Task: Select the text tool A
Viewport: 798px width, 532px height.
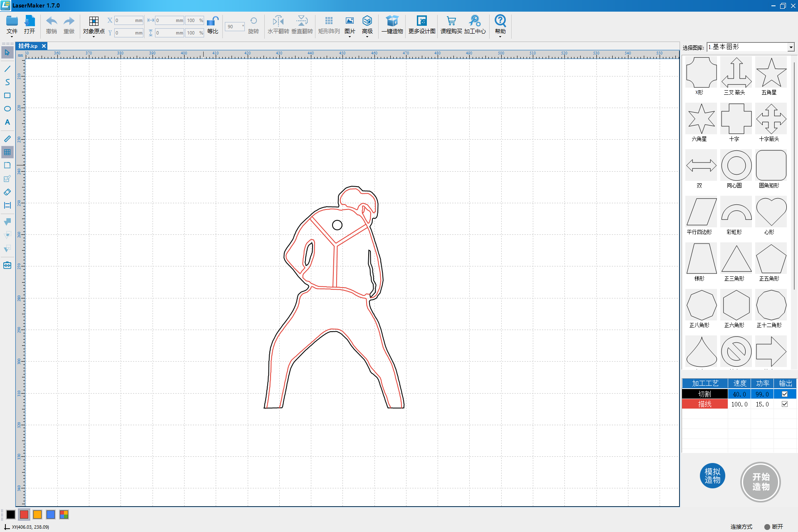Action: tap(7, 122)
